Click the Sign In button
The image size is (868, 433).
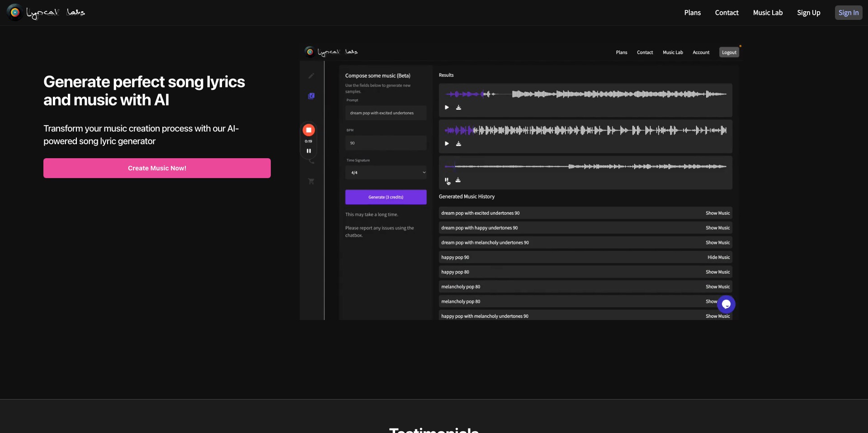(x=849, y=13)
